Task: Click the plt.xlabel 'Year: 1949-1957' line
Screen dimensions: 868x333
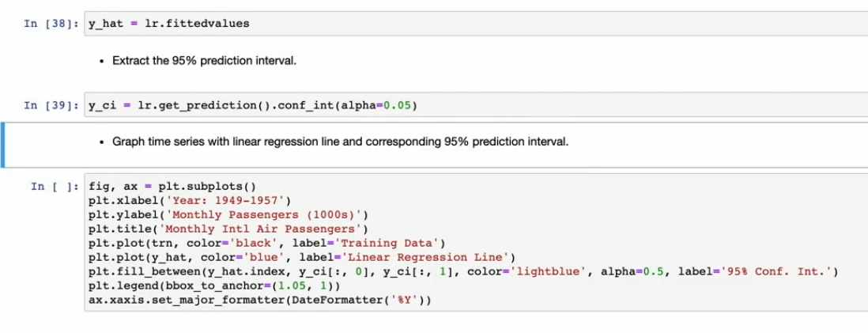Action: point(183,200)
